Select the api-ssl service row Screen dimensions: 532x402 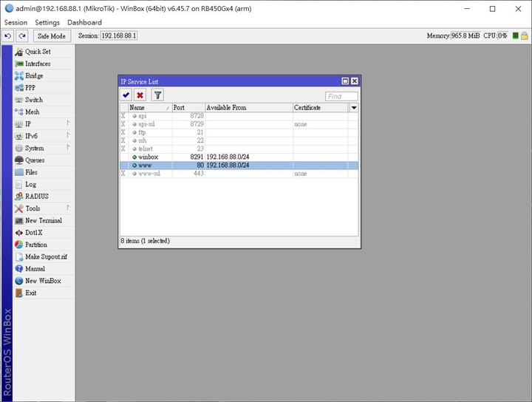tap(239, 124)
